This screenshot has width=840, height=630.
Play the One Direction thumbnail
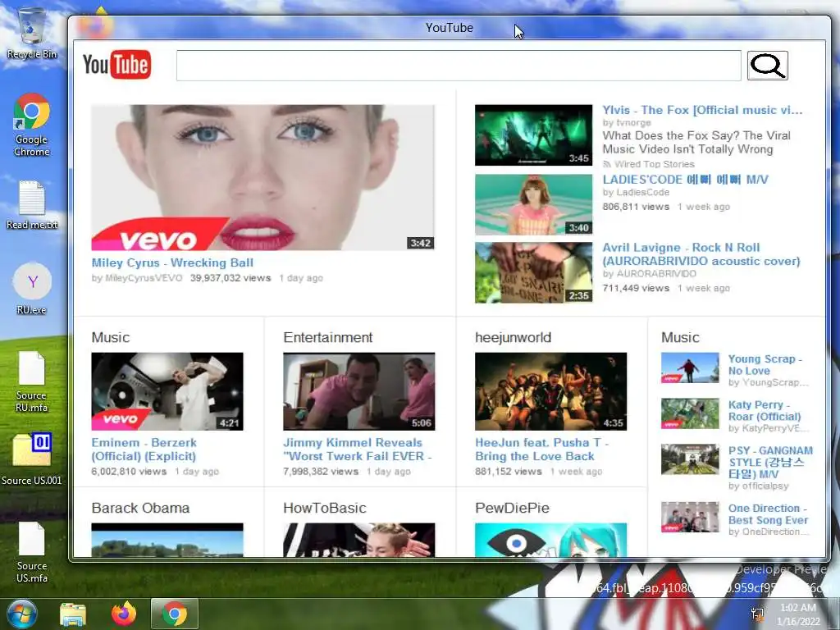pos(690,517)
